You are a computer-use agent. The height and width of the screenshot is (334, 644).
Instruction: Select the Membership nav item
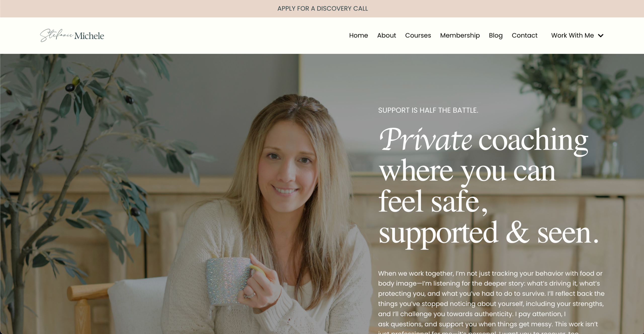[460, 35]
